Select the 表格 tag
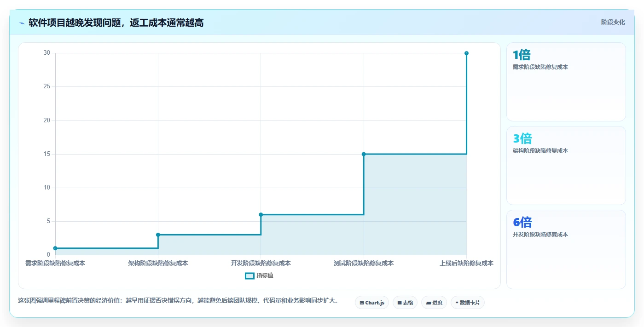Image resolution: width=644 pixels, height=327 pixels. pos(405,303)
